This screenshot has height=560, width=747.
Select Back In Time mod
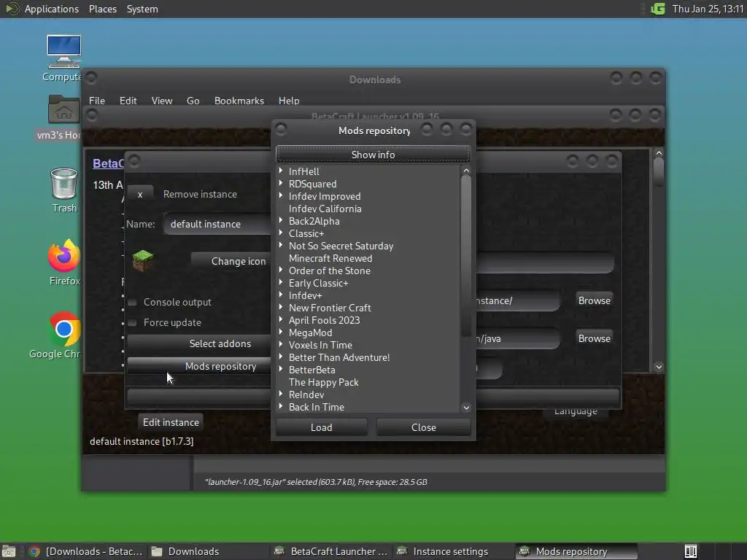coord(317,407)
